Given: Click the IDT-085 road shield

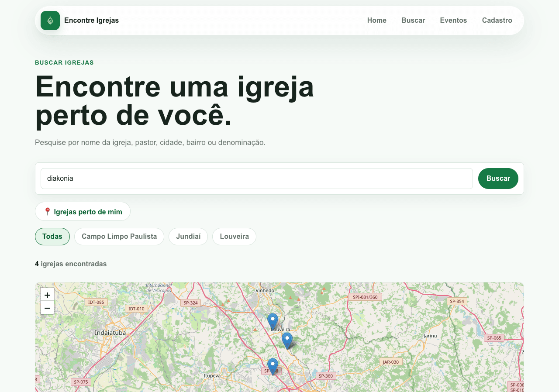Looking at the screenshot, I should pos(96,302).
